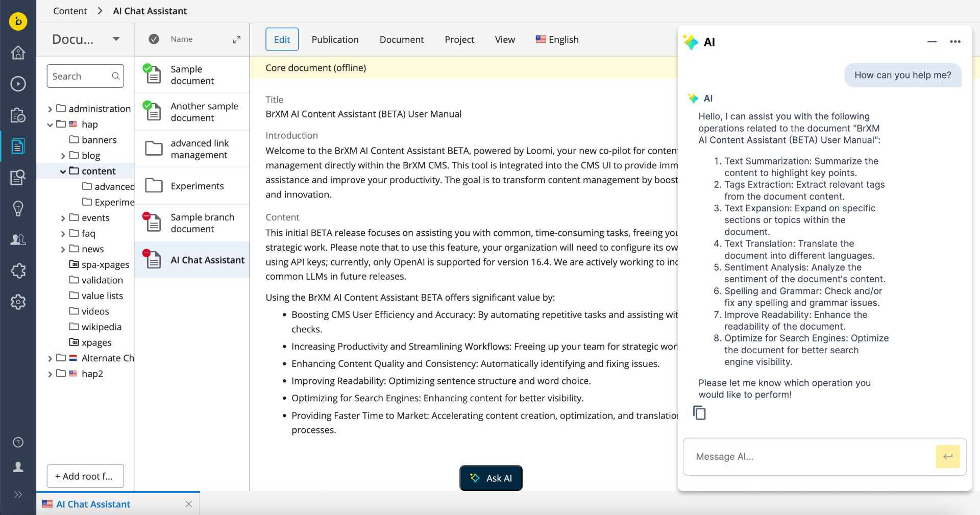Toggle the document list status check filter
980x515 pixels.
pos(154,39)
